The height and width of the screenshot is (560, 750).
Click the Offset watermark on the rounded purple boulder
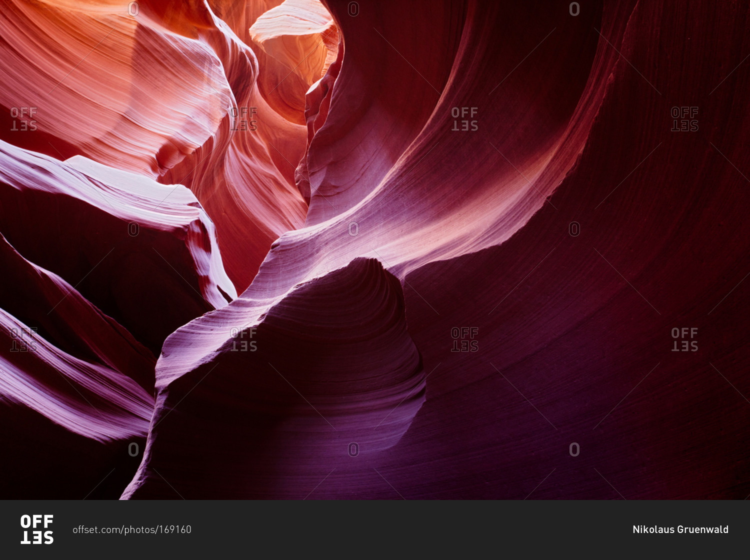tap(243, 339)
